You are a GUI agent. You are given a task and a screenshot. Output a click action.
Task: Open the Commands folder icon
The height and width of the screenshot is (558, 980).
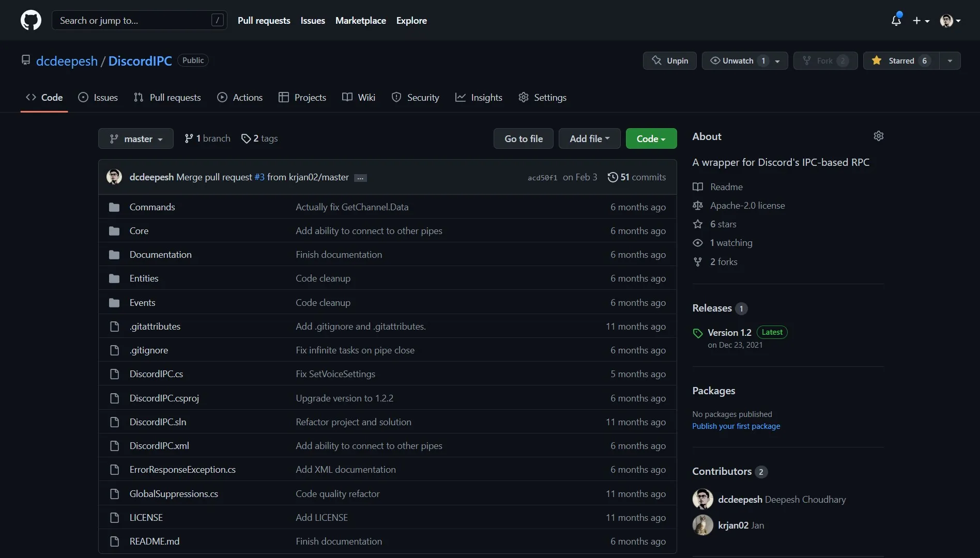click(114, 207)
